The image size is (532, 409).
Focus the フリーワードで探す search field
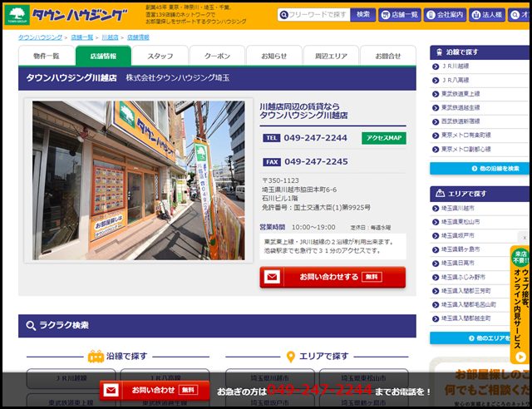coord(314,15)
